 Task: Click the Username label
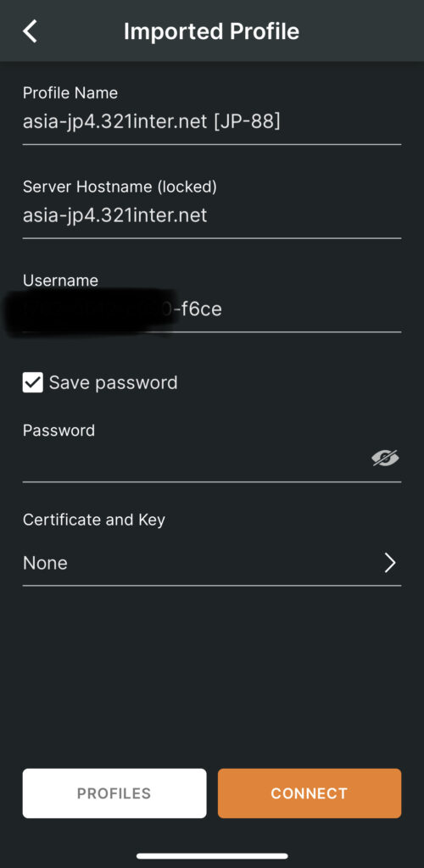(x=60, y=281)
